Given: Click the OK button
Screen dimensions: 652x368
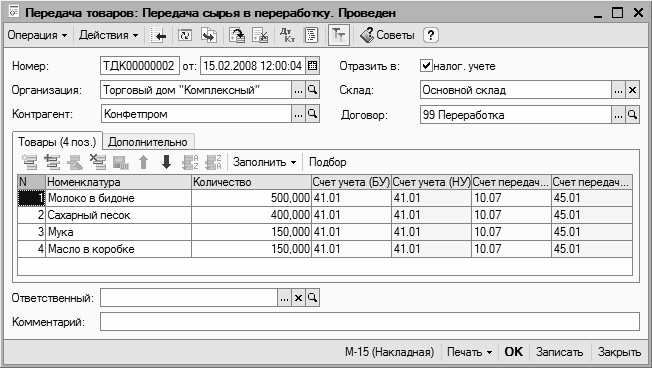Looking at the screenshot, I should click(x=514, y=352).
